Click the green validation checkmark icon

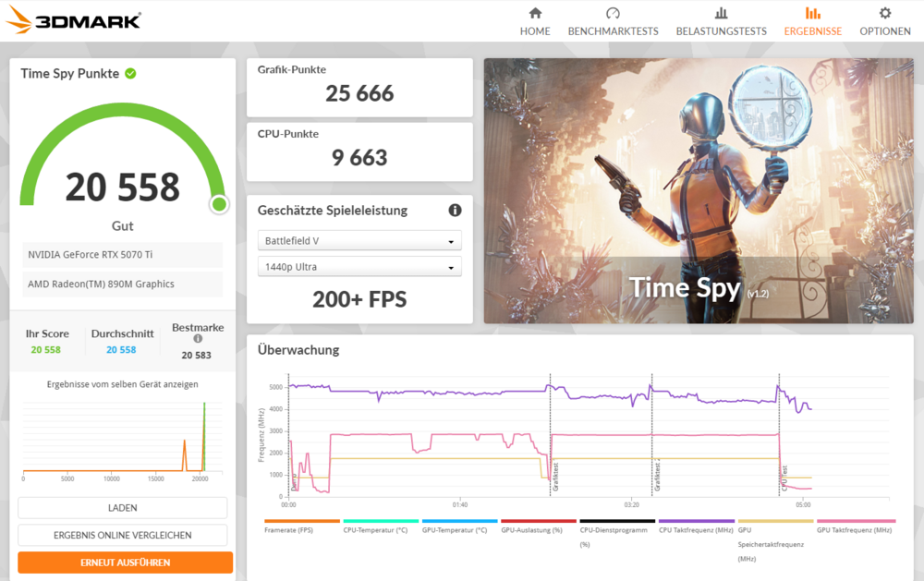point(130,73)
